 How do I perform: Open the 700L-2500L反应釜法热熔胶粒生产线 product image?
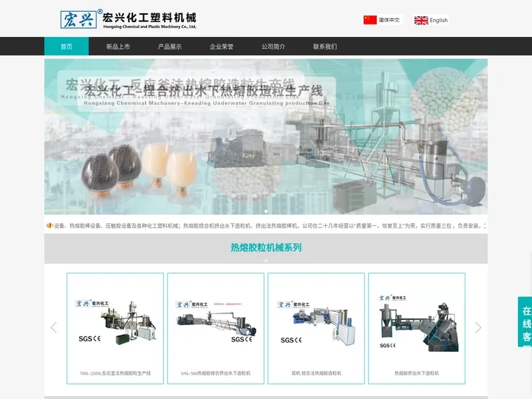click(x=115, y=321)
